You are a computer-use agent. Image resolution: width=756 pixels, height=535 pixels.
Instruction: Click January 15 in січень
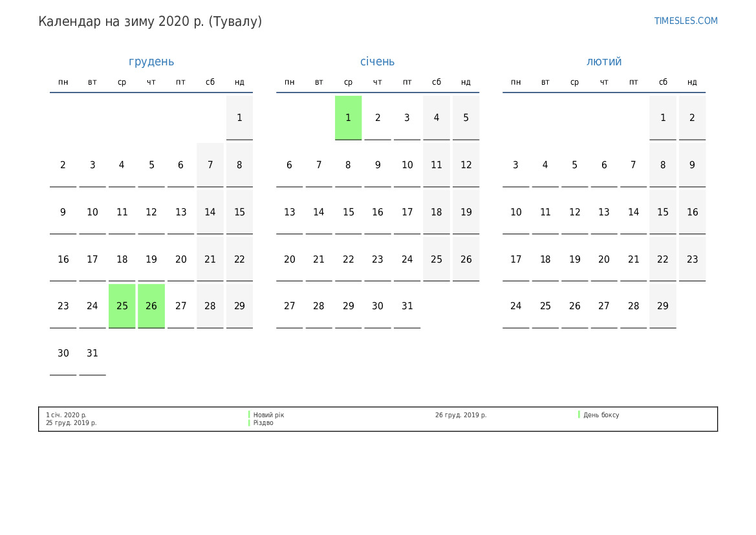point(348,212)
